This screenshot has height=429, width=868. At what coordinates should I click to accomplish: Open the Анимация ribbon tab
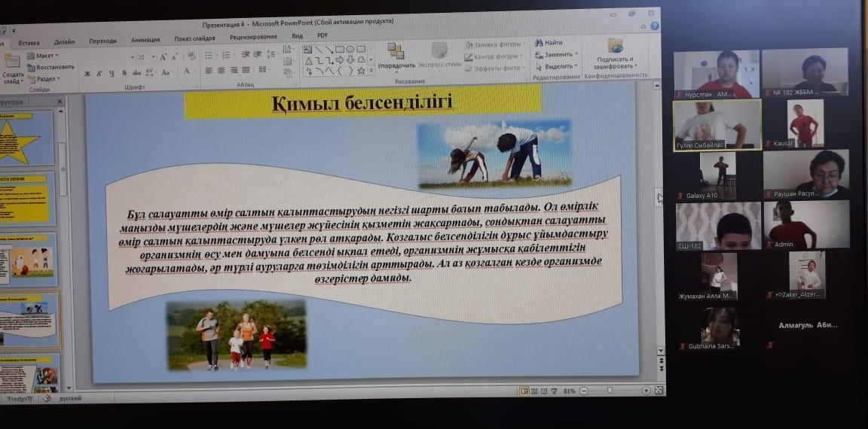coord(145,41)
